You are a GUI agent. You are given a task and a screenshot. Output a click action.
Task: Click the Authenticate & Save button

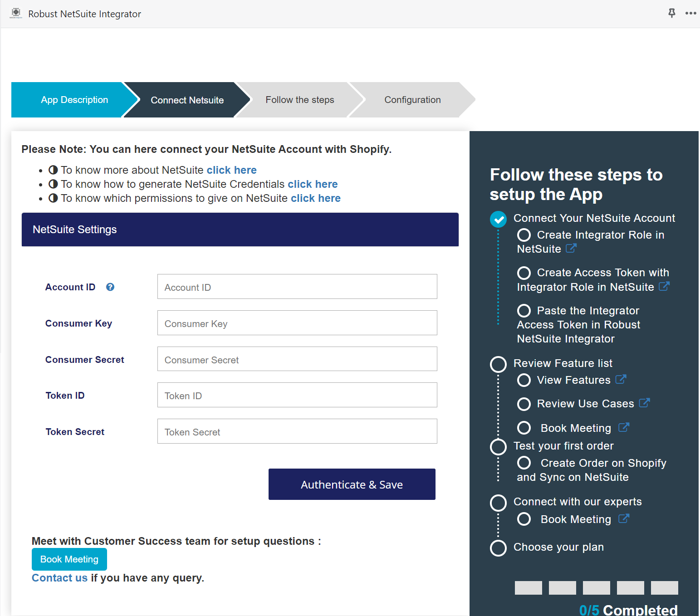coord(352,484)
